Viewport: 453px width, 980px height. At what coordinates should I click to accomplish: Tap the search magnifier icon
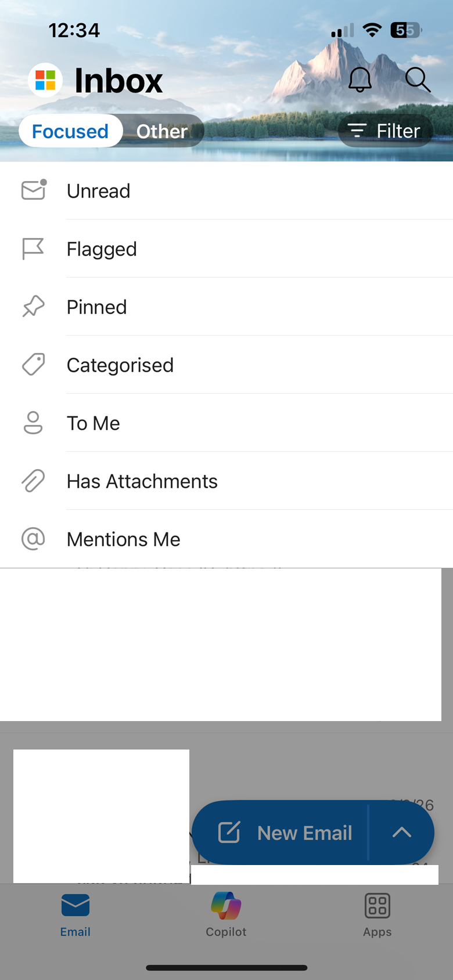[x=418, y=80]
